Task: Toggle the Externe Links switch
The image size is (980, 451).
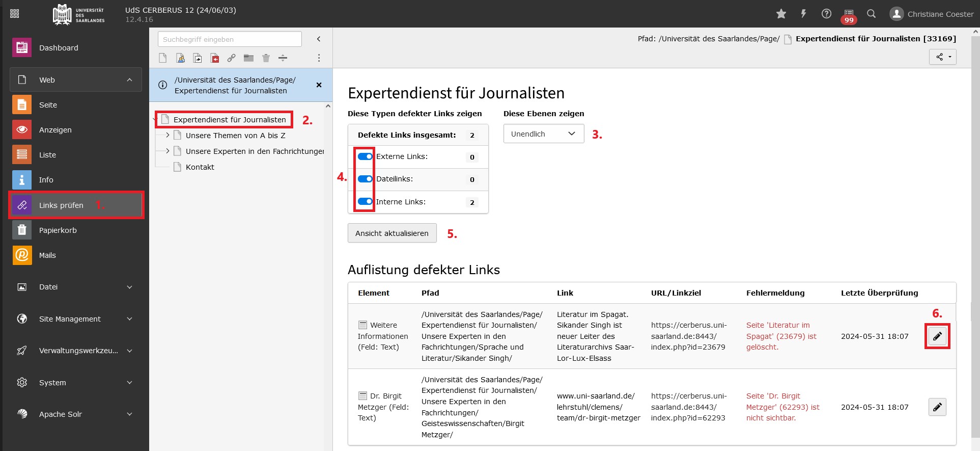Action: [x=365, y=156]
